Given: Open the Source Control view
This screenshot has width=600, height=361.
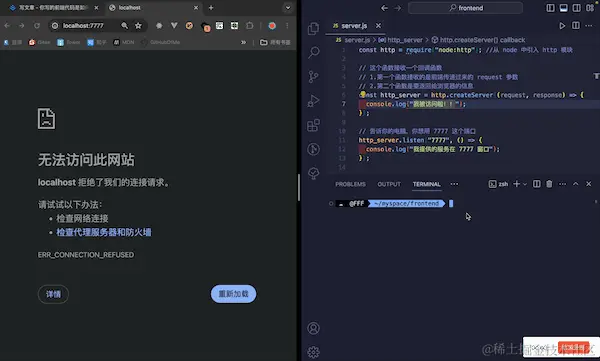Looking at the screenshot, I should (313, 77).
